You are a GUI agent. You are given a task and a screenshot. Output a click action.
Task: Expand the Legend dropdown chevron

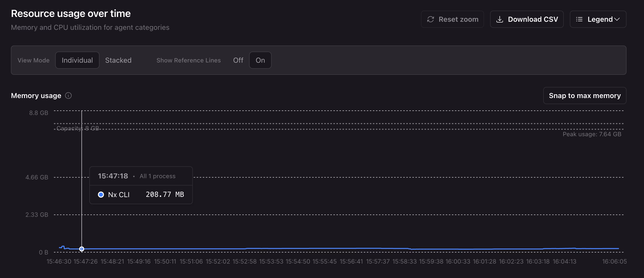tap(617, 19)
